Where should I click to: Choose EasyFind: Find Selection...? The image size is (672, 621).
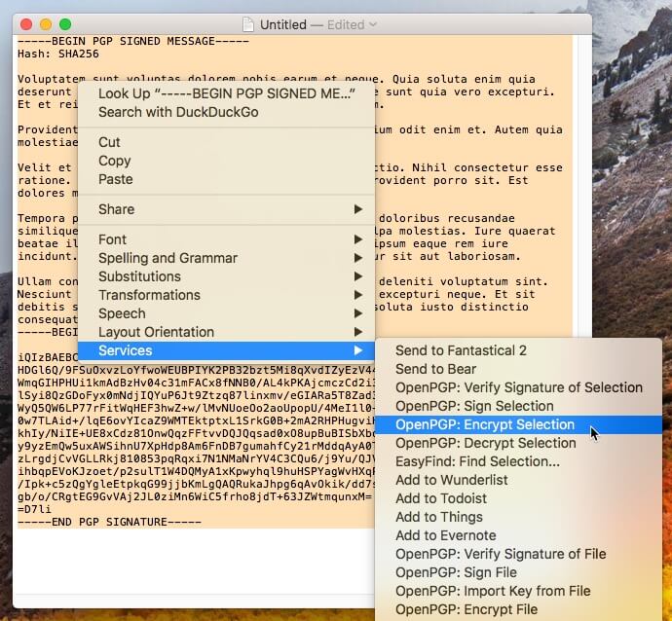518,461
